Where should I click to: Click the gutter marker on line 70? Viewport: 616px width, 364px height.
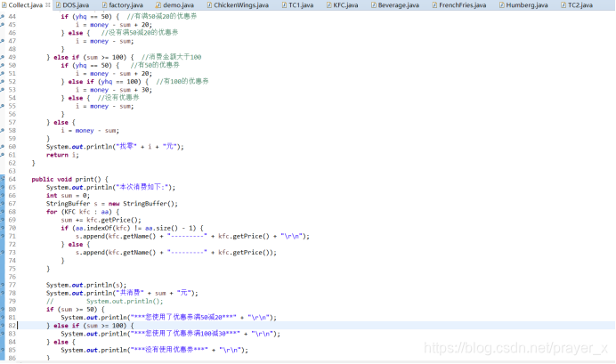click(x=3, y=228)
